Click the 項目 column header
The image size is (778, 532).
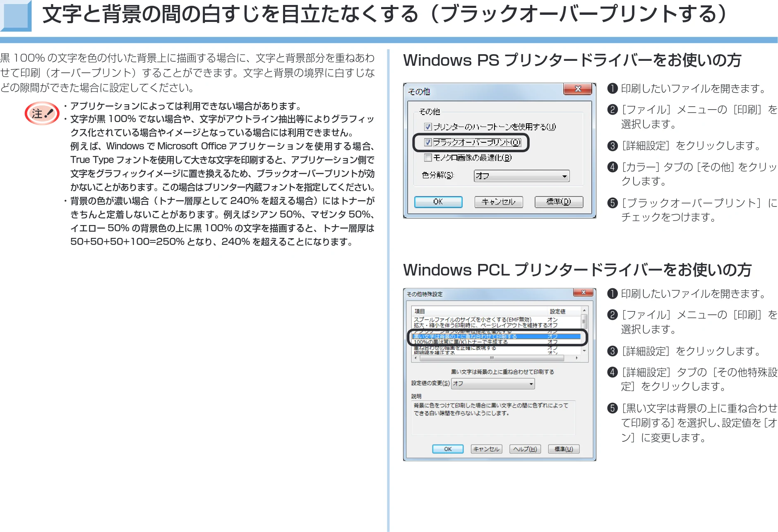tap(479, 311)
